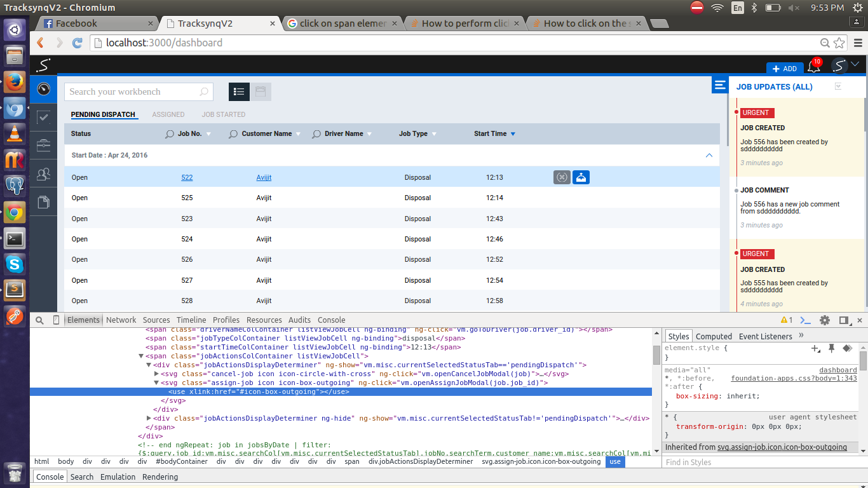The width and height of the screenshot is (868, 488).
Task: Switch to the DevTools Timeline tab
Action: coord(191,320)
